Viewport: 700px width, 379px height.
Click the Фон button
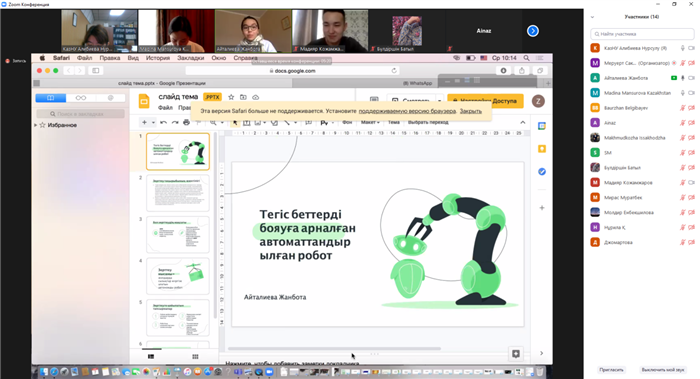pyautogui.click(x=347, y=122)
